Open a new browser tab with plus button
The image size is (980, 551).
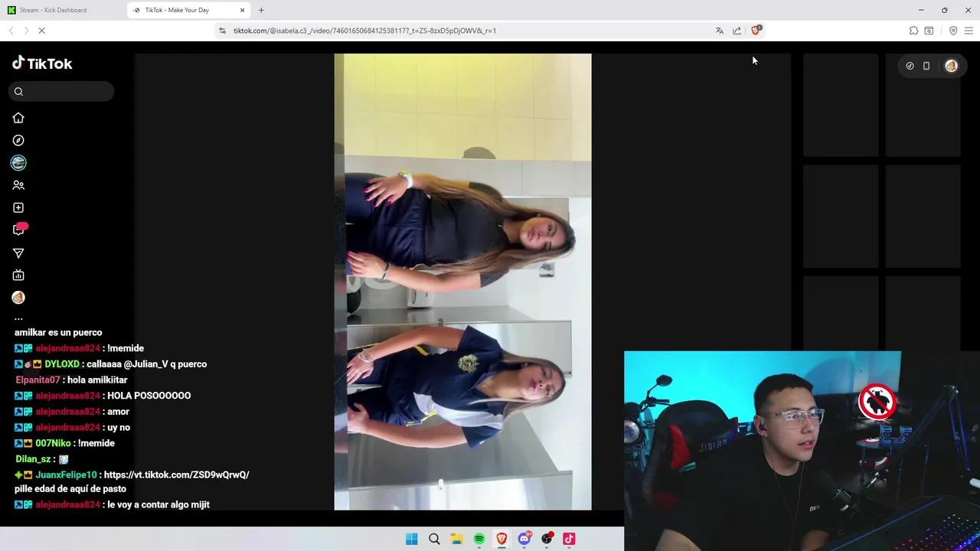(x=261, y=10)
